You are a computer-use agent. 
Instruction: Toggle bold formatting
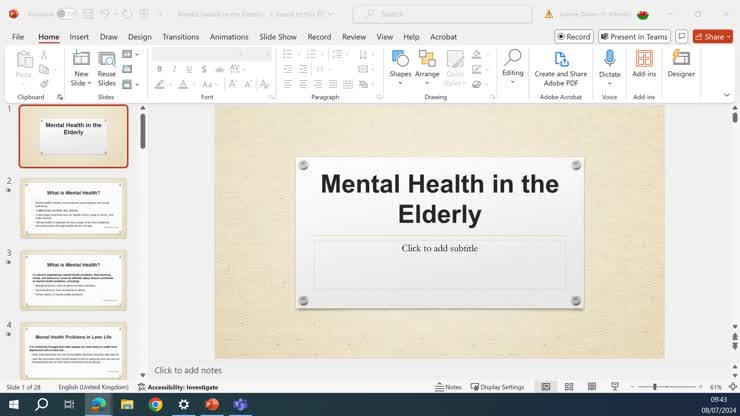point(159,69)
